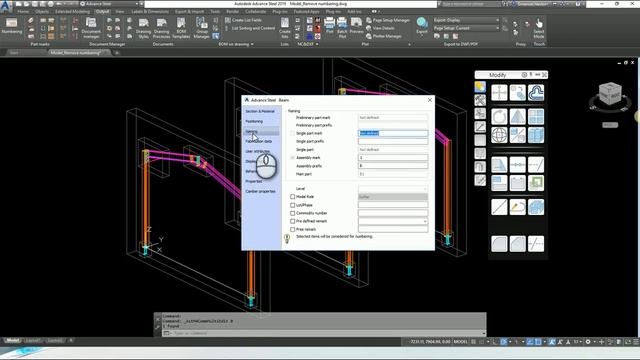This screenshot has height=360, width=640.
Task: Select the rotate circular-arrow tool in Modify palette
Action: (x=499, y=117)
